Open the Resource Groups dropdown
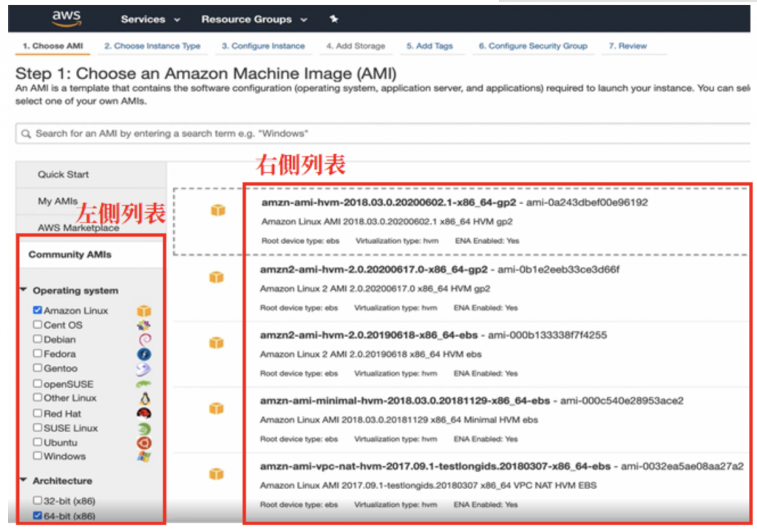The image size is (757, 532). (254, 19)
